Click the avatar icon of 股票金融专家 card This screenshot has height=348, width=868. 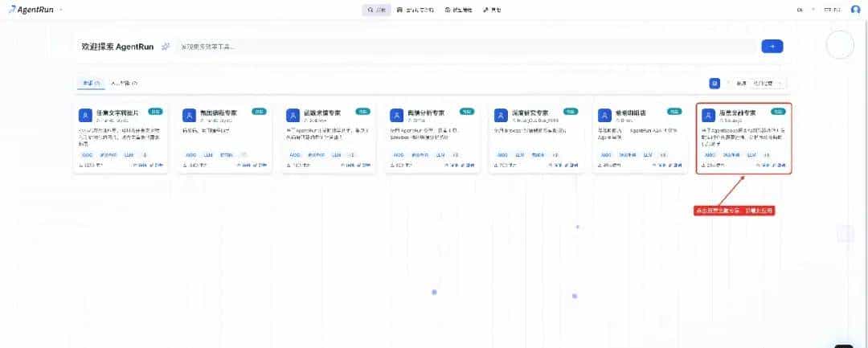tap(709, 115)
